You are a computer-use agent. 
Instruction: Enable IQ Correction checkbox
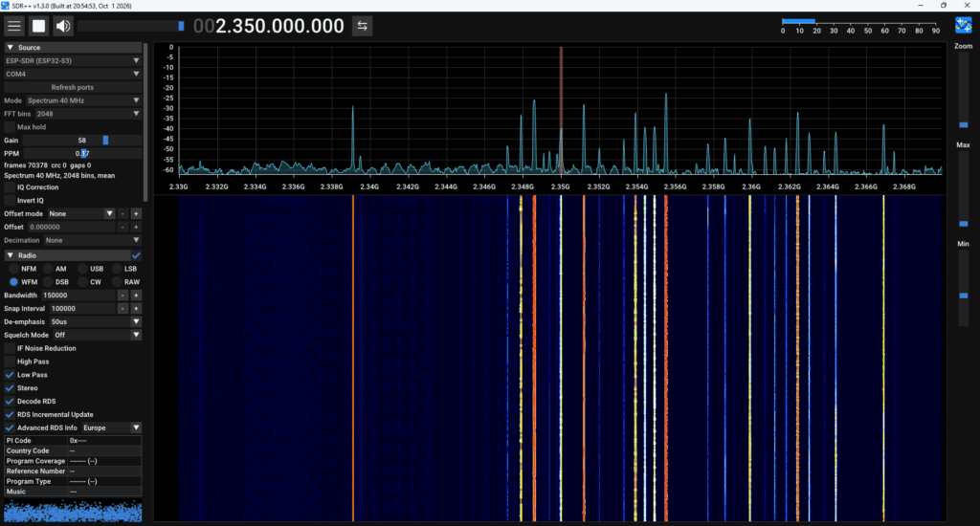tap(10, 187)
